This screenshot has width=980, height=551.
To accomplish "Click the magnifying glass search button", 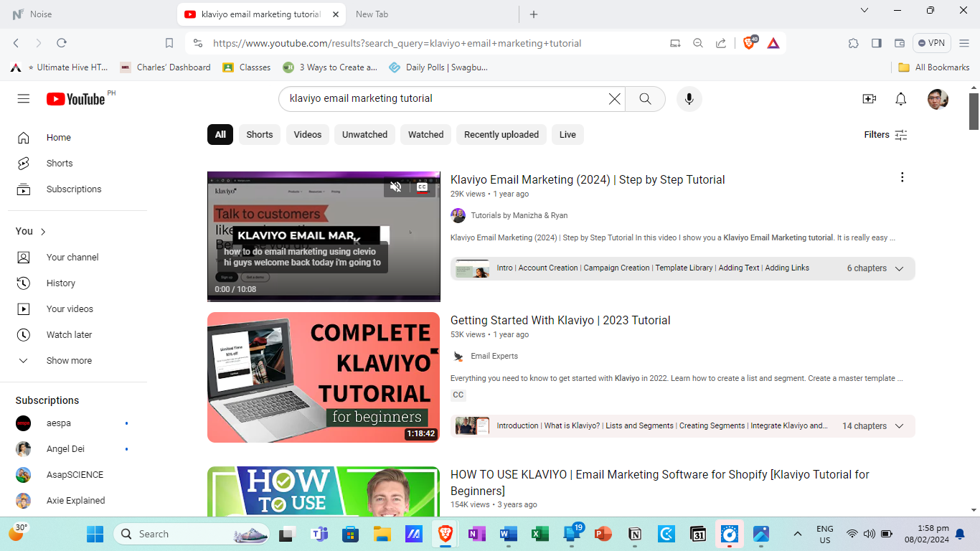I will pos(645,99).
